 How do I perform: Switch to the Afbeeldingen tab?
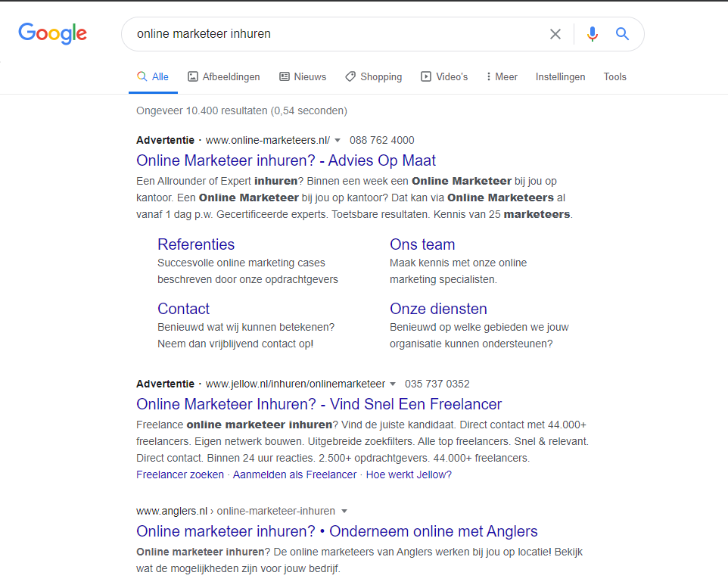(x=224, y=76)
